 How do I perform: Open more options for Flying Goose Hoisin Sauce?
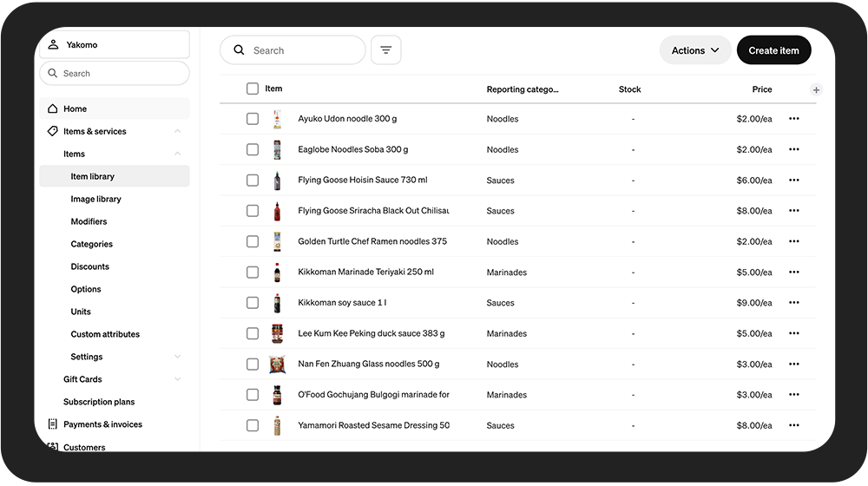coord(794,180)
